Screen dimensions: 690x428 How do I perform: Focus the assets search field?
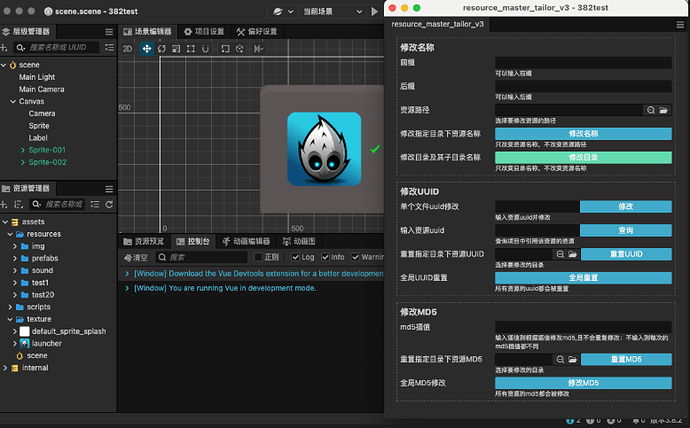click(57, 205)
